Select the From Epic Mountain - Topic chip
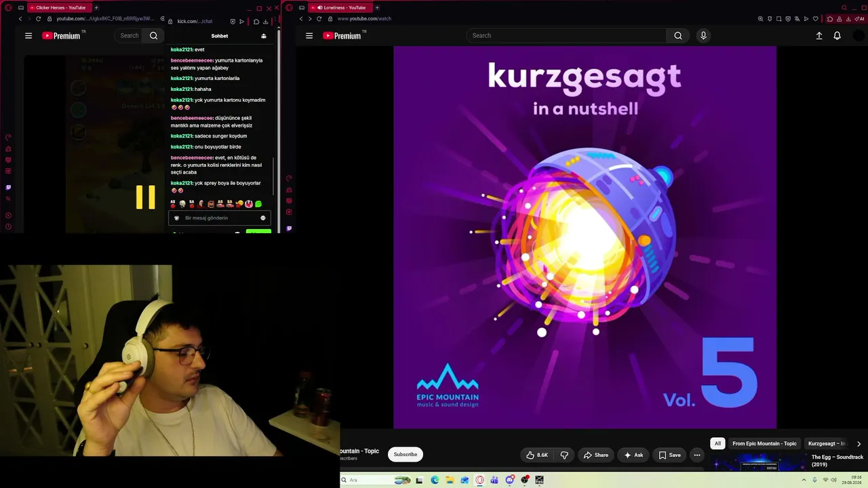Screen dimensions: 868x488 [x=764, y=443]
